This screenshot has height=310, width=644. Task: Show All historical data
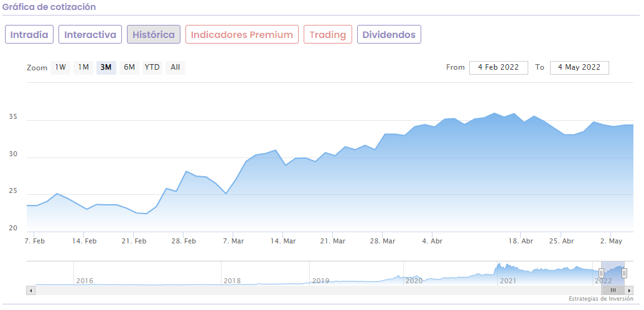175,67
